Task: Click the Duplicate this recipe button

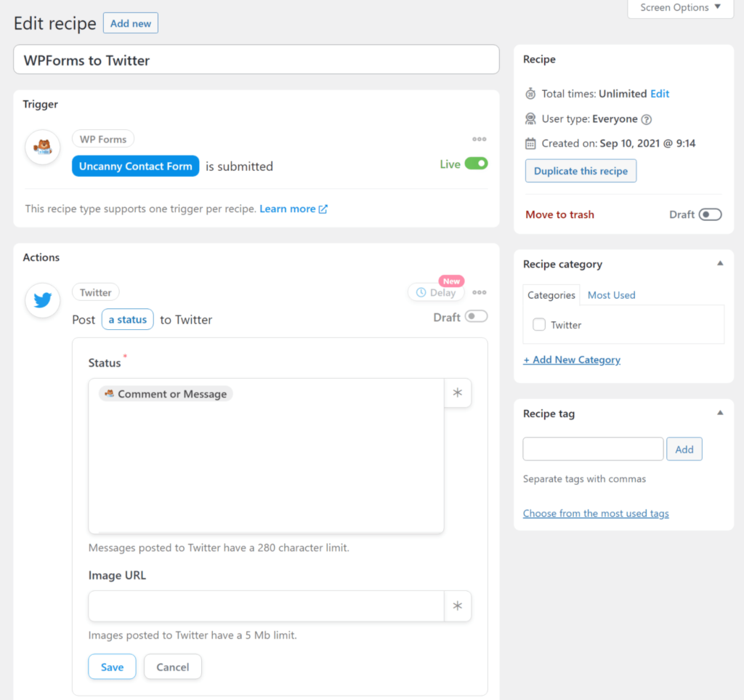Action: pos(581,171)
